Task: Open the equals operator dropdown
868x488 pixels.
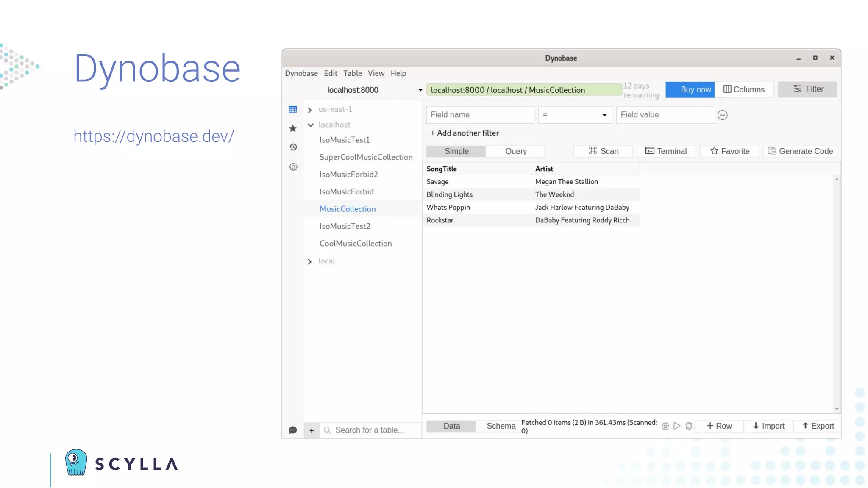Action: pos(575,115)
